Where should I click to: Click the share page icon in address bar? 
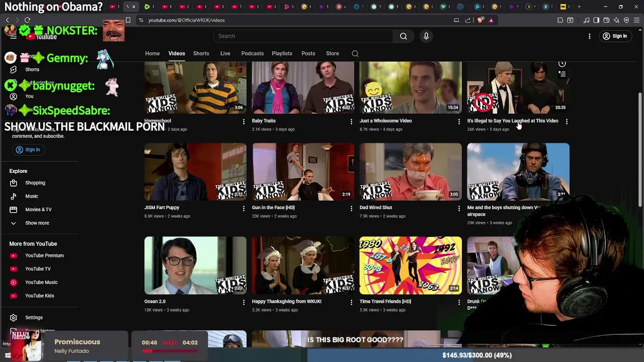point(468,20)
